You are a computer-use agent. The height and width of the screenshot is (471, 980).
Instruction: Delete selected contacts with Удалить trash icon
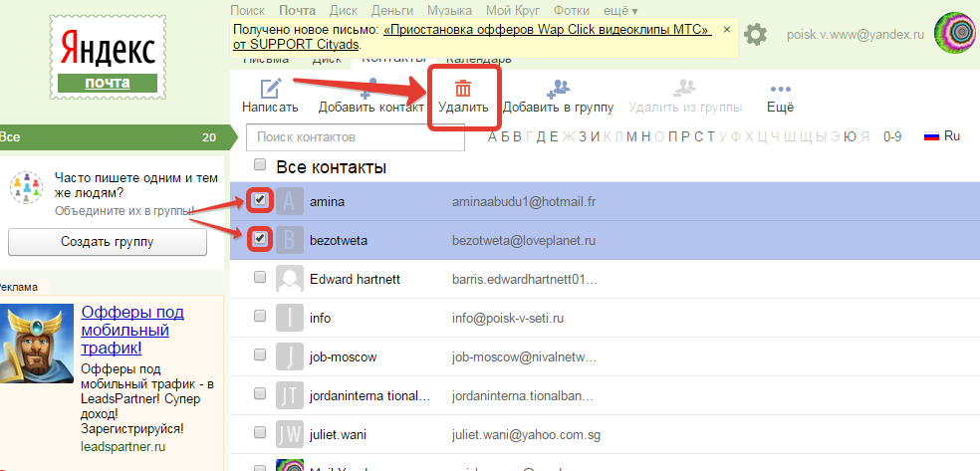tap(463, 89)
